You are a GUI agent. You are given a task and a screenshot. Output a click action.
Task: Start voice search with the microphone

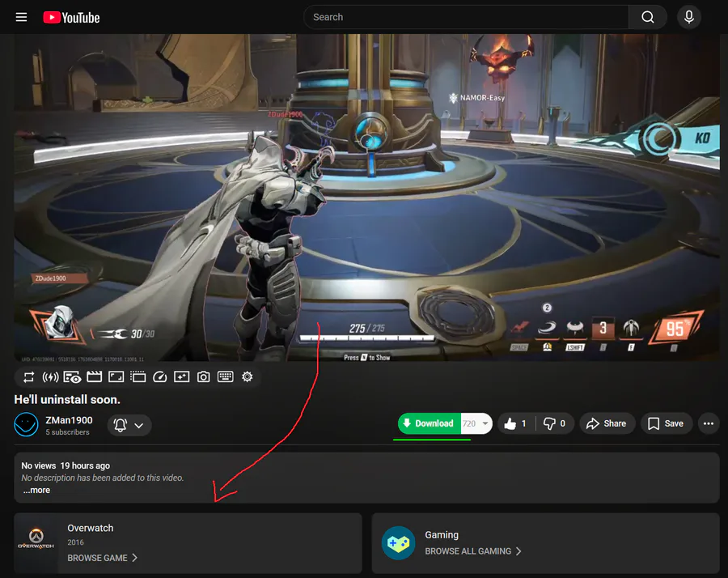689,17
